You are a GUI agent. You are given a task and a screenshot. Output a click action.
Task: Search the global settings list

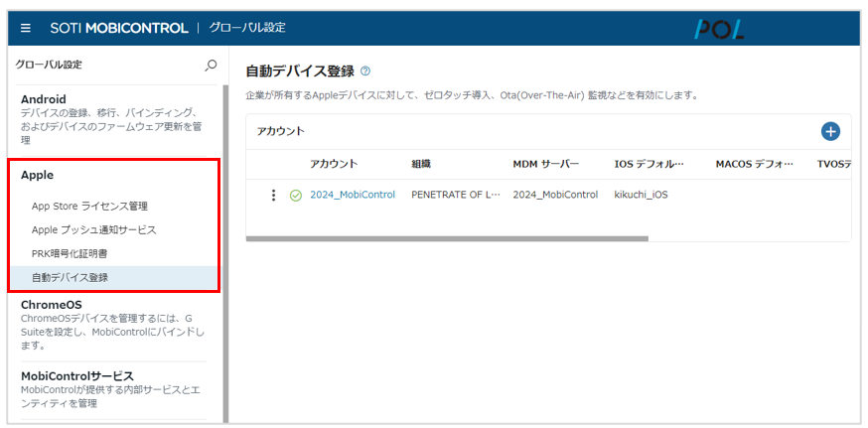tap(211, 66)
